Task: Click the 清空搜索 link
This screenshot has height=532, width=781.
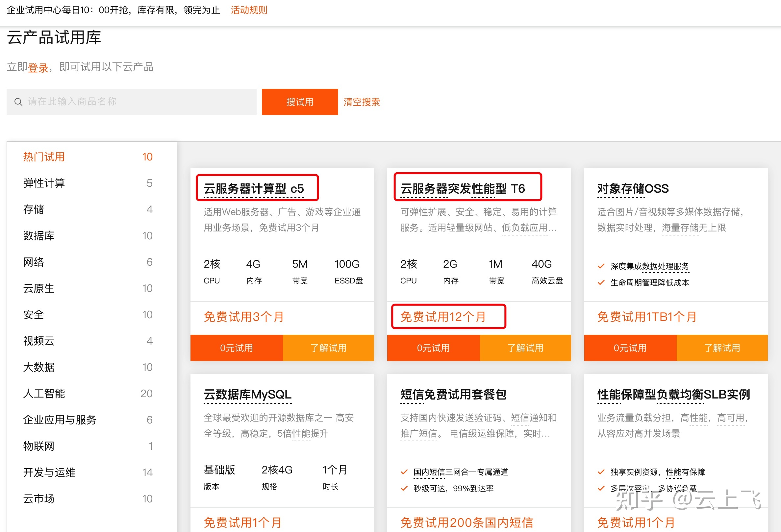Action: (x=362, y=102)
